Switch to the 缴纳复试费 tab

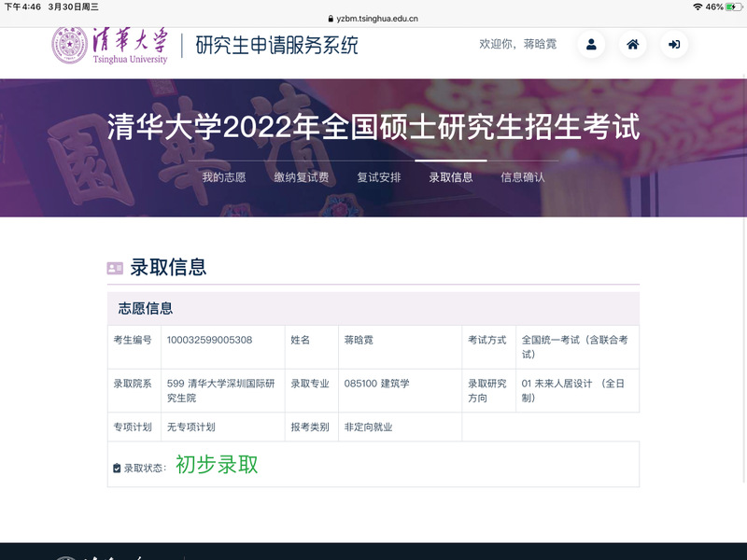coord(301,177)
